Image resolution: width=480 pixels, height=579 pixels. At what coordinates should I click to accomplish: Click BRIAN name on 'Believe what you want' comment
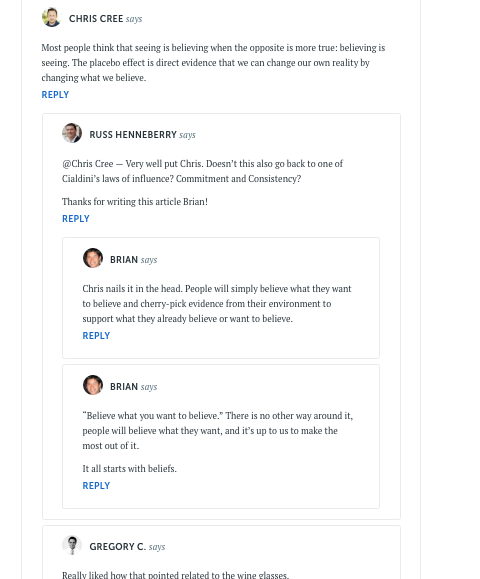coord(124,387)
